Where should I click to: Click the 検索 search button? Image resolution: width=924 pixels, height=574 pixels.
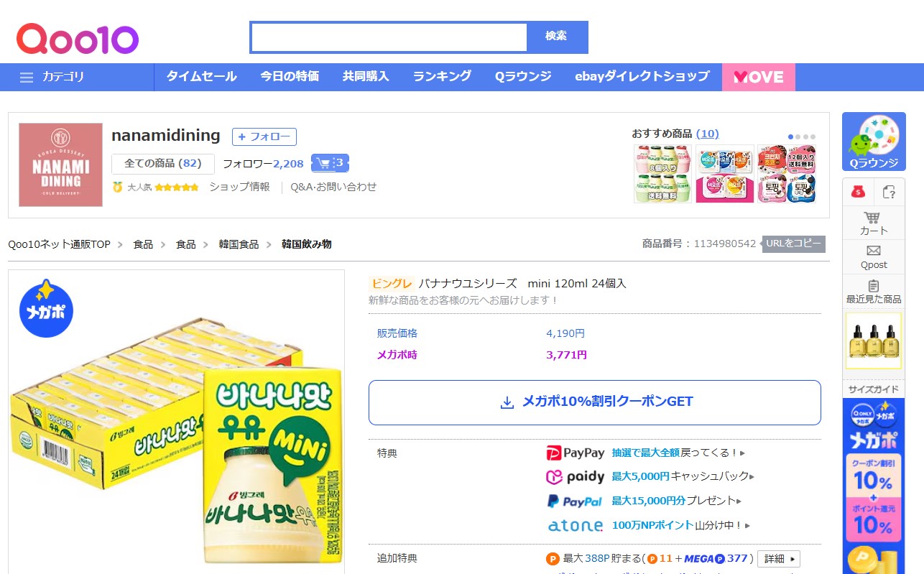557,37
